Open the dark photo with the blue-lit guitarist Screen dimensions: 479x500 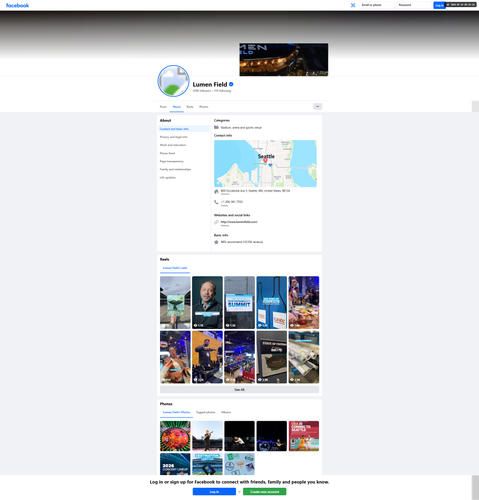coord(272,436)
